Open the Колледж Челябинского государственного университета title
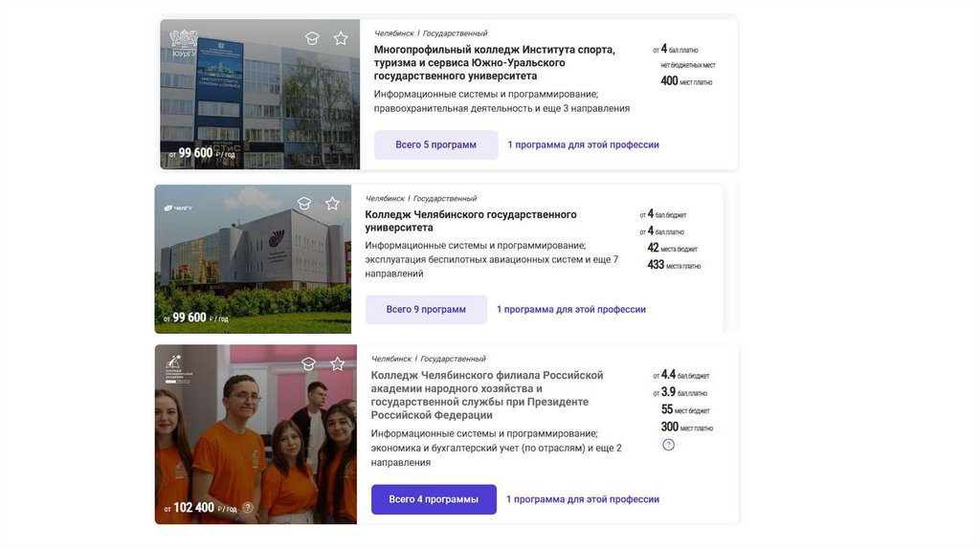Viewport: 980px width, 549px height. [x=471, y=221]
